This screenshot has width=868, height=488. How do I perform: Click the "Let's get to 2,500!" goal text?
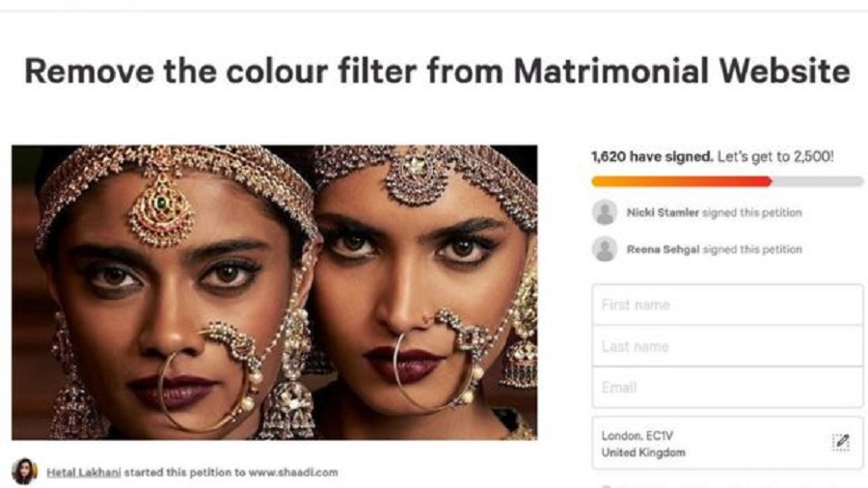coord(776,156)
